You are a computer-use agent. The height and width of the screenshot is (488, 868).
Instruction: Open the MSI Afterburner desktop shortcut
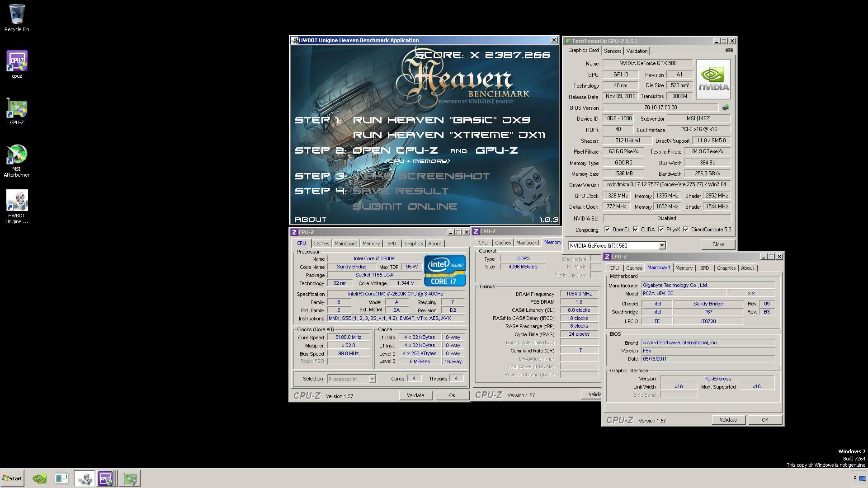tap(17, 160)
